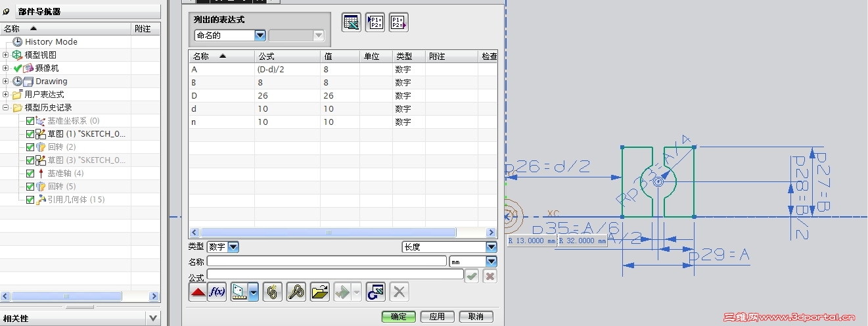Click the 值 column header
The width and height of the screenshot is (868, 326).
click(340, 57)
